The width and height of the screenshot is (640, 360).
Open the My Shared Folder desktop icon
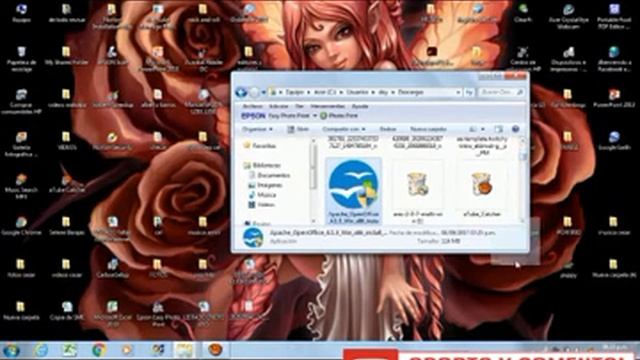[66, 56]
